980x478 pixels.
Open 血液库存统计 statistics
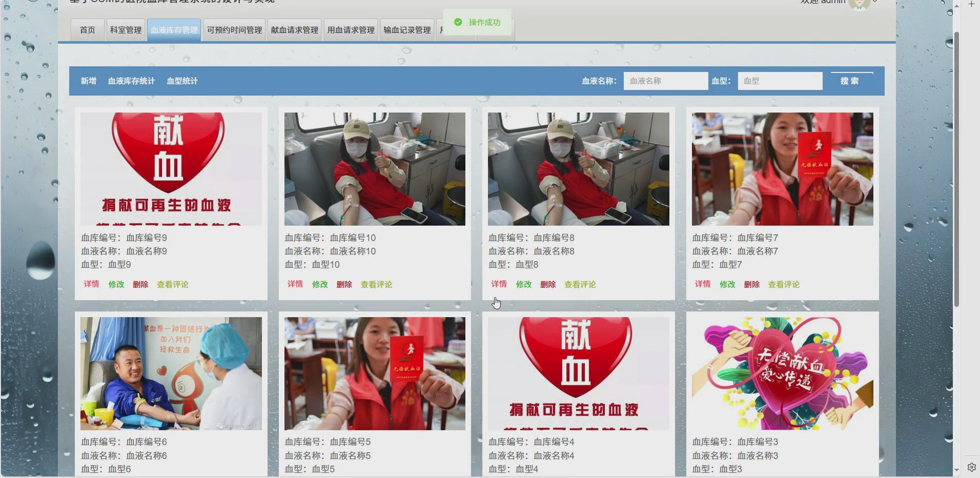pyautogui.click(x=131, y=81)
